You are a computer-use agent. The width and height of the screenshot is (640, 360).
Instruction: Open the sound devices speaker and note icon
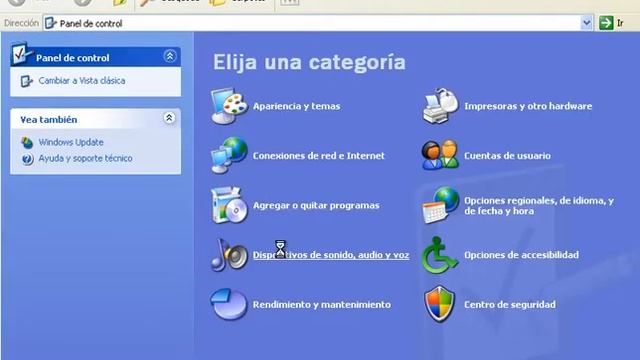tap(229, 255)
